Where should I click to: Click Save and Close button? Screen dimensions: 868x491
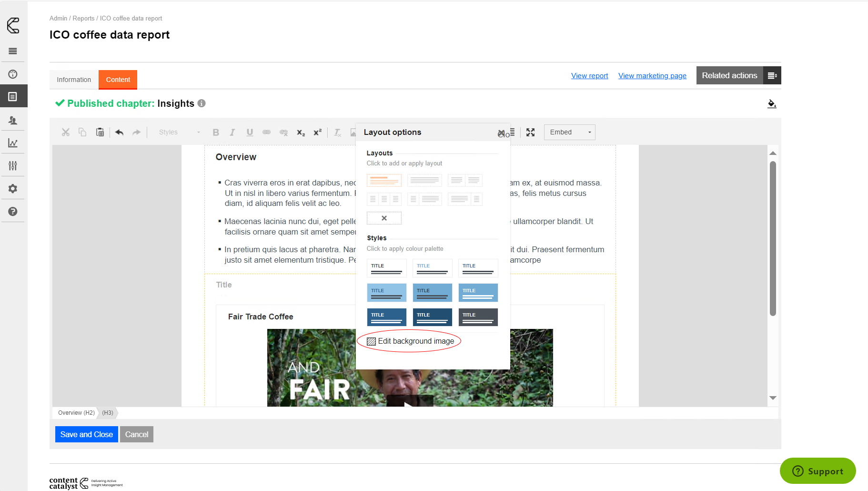pos(86,434)
